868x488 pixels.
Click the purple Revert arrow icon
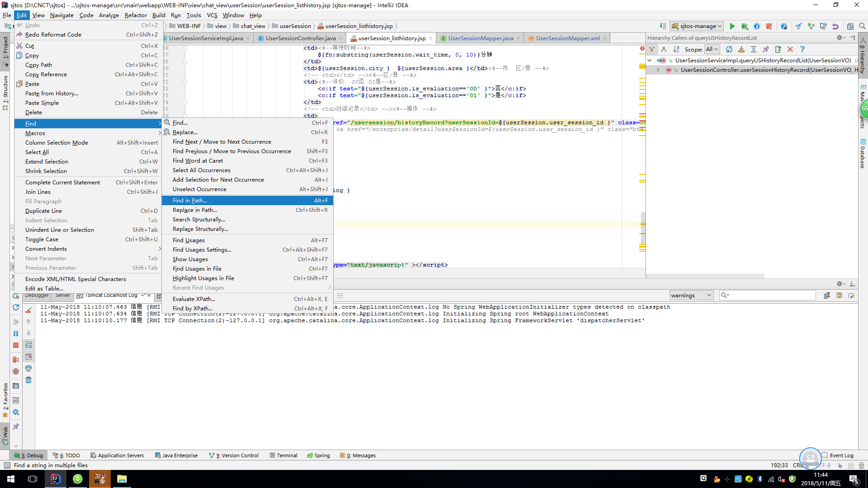(x=835, y=26)
